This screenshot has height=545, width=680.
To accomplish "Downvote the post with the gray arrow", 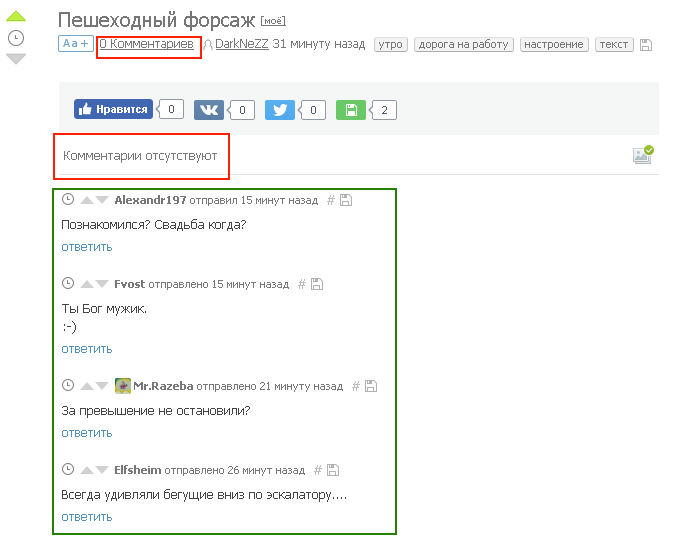I will tap(16, 59).
